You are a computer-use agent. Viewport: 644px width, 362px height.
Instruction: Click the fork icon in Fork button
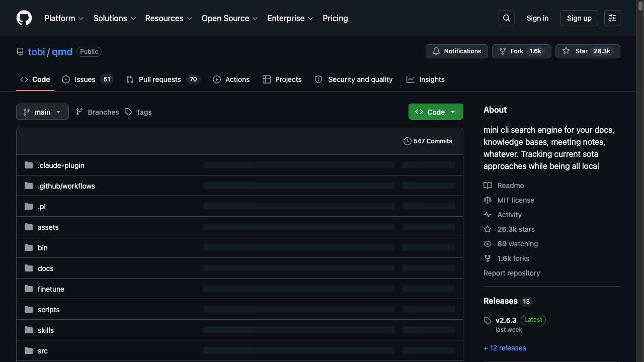[x=502, y=51]
